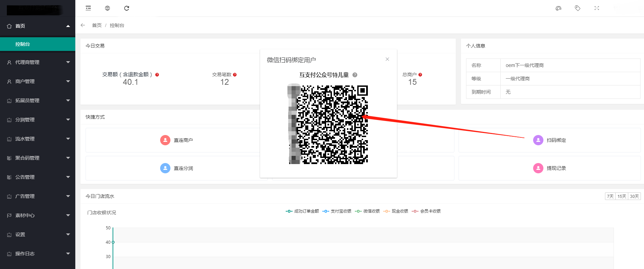644x269 pixels.
Task: Click the 个人信息 panel heading
Action: (476, 46)
